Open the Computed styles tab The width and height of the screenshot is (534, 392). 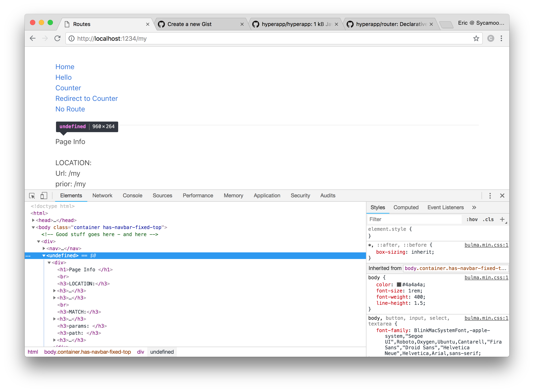coord(406,208)
